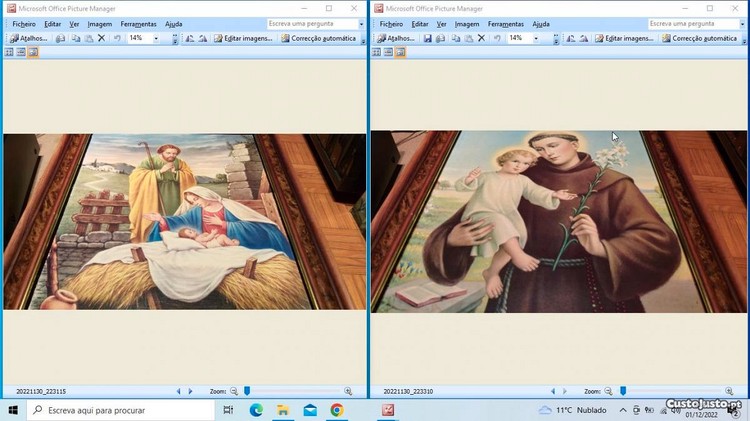Open Picture Manager from the taskbar
This screenshot has height=421, width=750.
click(388, 410)
